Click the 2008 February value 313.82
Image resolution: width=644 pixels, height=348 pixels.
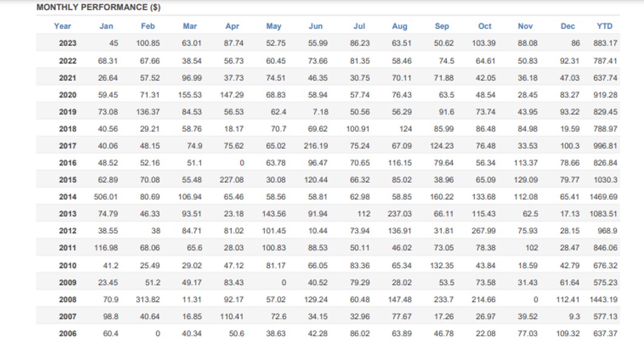click(148, 300)
